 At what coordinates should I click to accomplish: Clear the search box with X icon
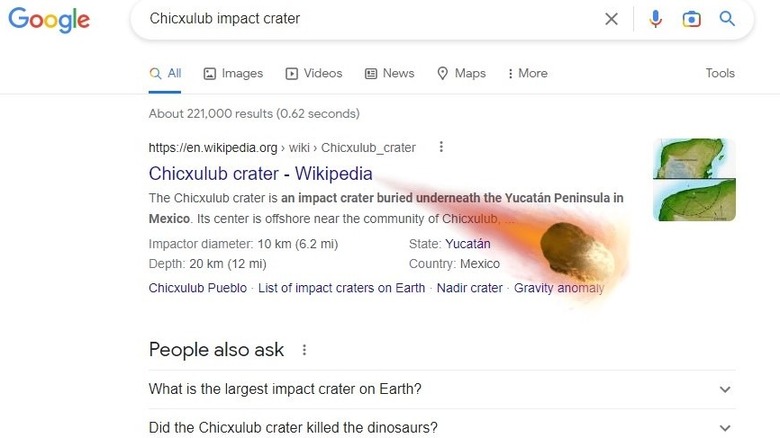coord(611,19)
